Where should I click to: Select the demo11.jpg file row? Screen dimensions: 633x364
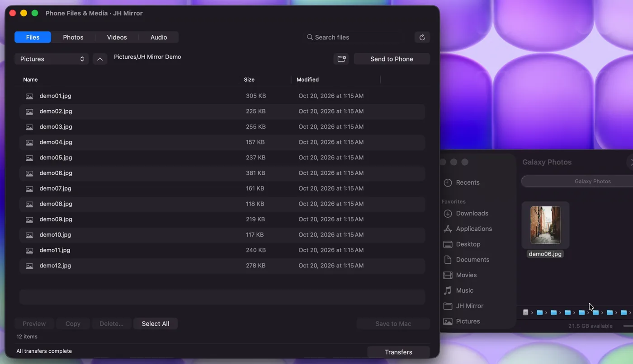pyautogui.click(x=222, y=250)
